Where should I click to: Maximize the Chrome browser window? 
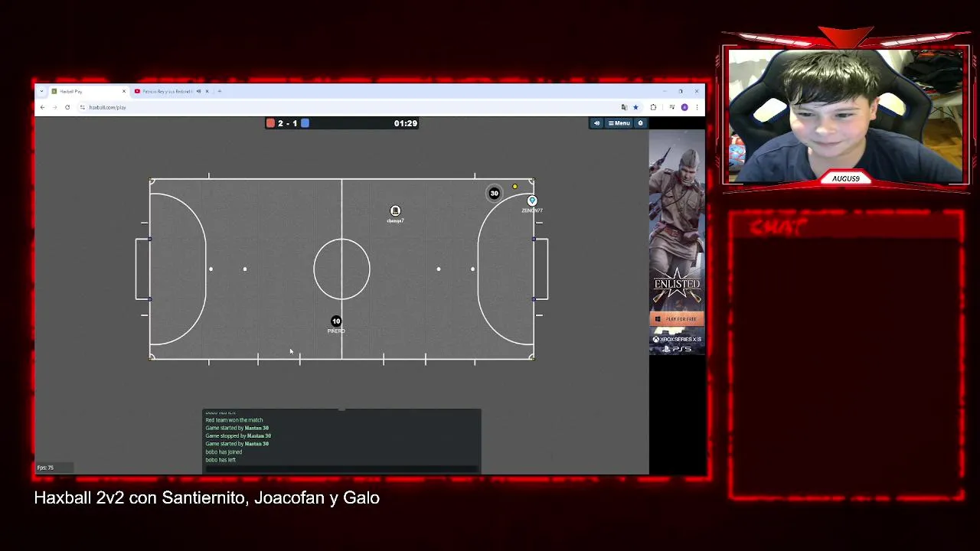[x=681, y=91]
